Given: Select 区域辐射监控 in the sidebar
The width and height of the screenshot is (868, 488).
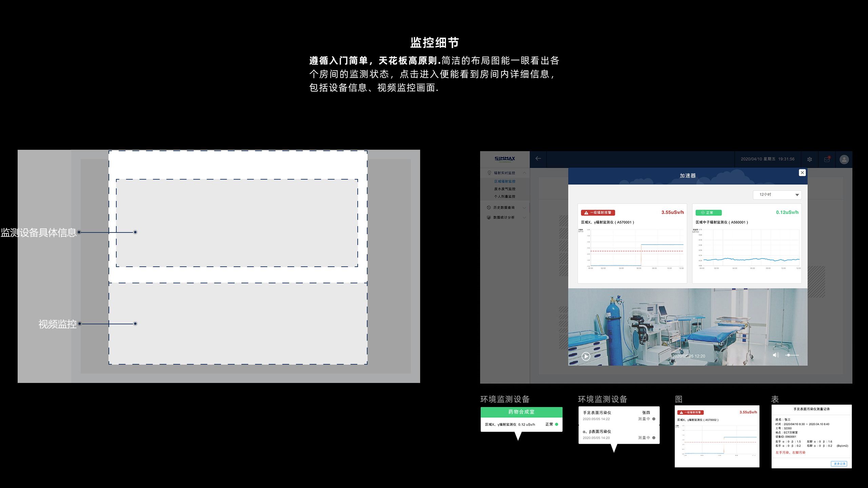Looking at the screenshot, I should [x=505, y=181].
